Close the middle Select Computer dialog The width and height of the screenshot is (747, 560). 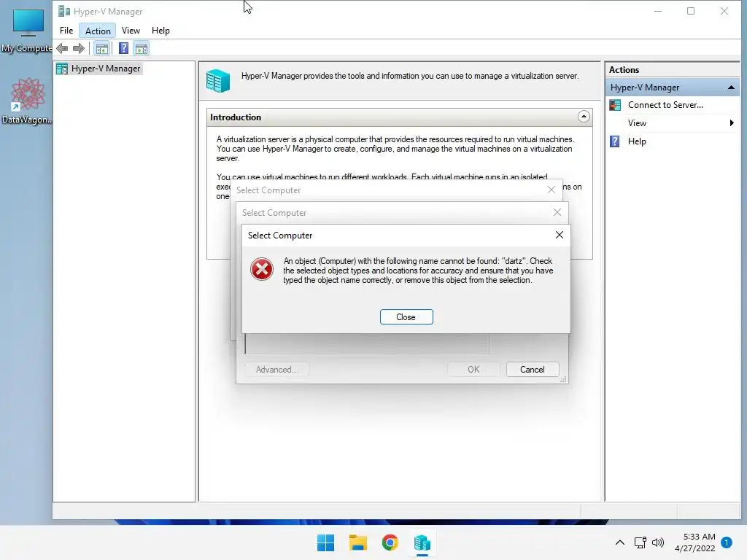point(557,212)
